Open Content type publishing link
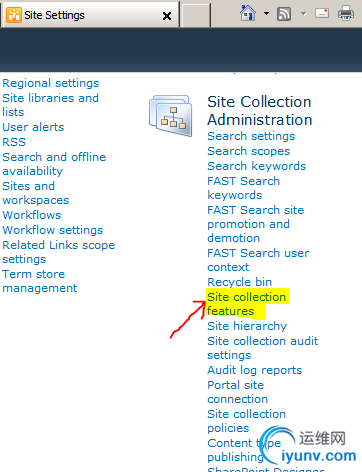This screenshot has width=362, height=472. 244,450
